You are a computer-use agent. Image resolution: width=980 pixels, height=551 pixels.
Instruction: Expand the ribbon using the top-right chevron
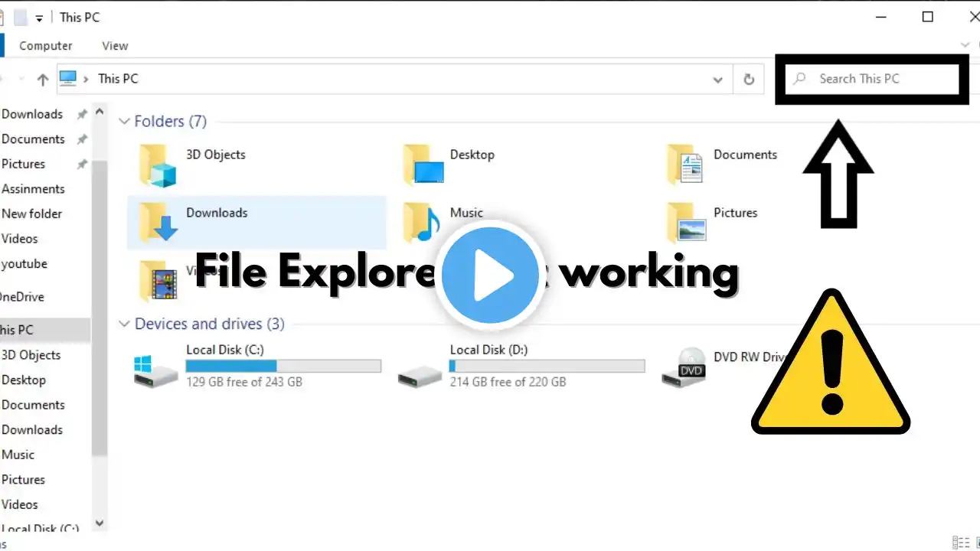[965, 45]
